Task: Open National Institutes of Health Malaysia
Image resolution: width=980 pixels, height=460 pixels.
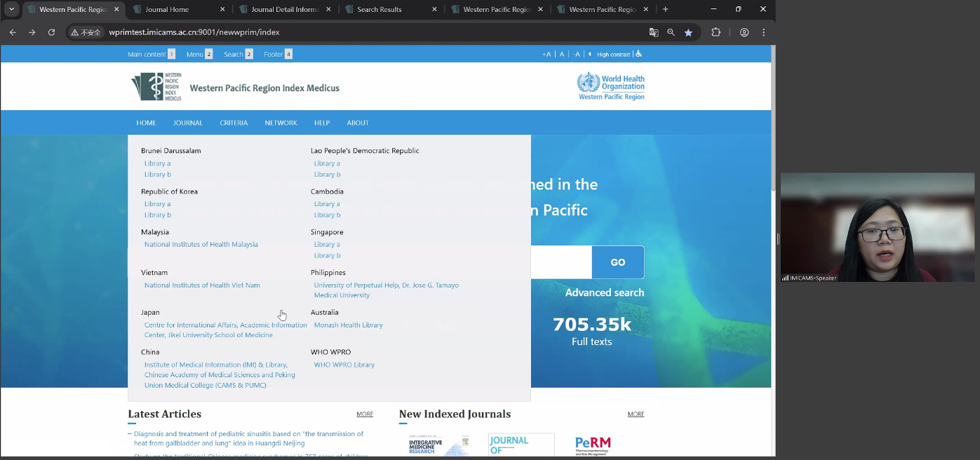Action: [201, 245]
